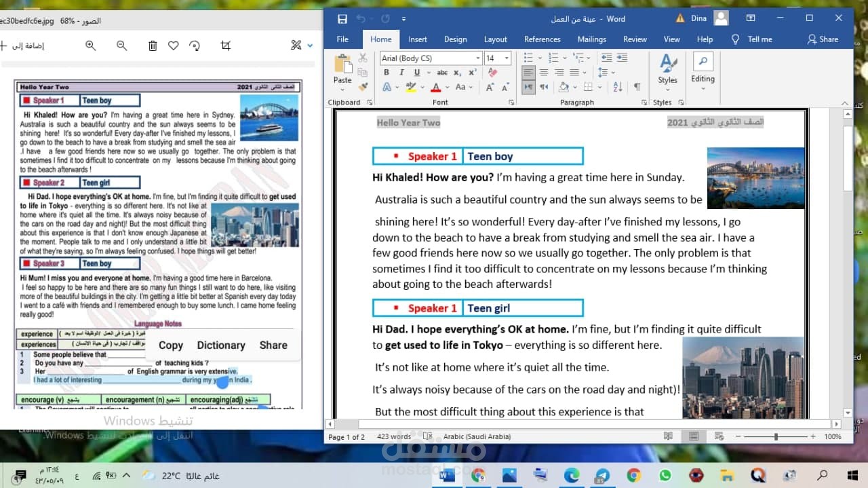Expand the Borders dropdown arrow
Screen dimensions: 868x488
pos(599,87)
